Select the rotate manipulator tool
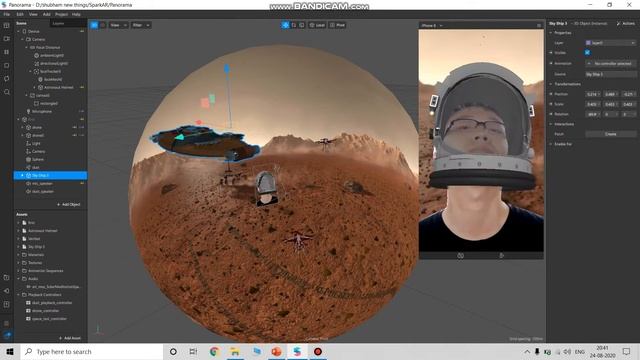This screenshot has width=640, height=360. tap(293, 25)
